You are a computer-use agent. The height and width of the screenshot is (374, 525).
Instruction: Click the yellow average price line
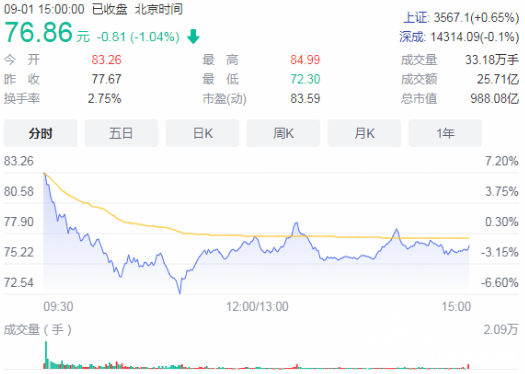(254, 236)
